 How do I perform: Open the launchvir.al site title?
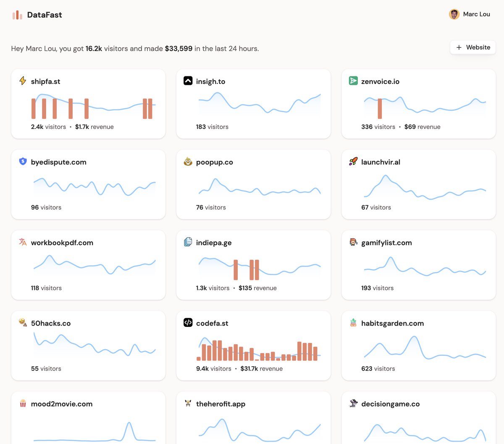(381, 162)
